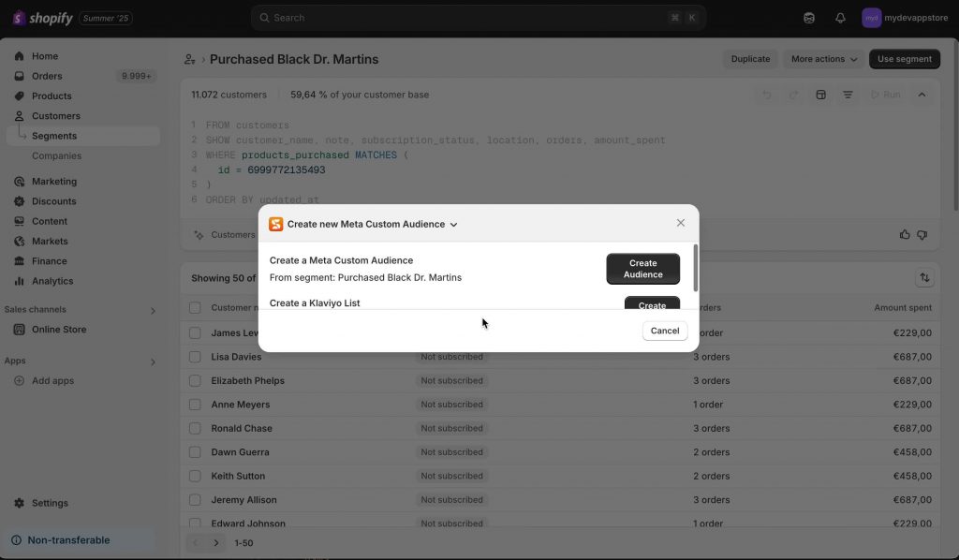Image resolution: width=959 pixels, height=560 pixels.
Task: Click the Duplicate button
Action: click(x=750, y=59)
